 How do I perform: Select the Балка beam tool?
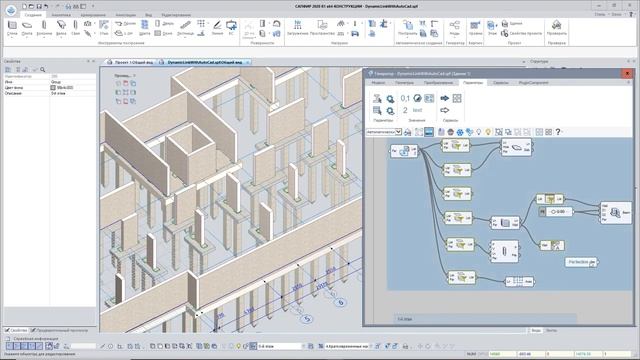(x=61, y=28)
